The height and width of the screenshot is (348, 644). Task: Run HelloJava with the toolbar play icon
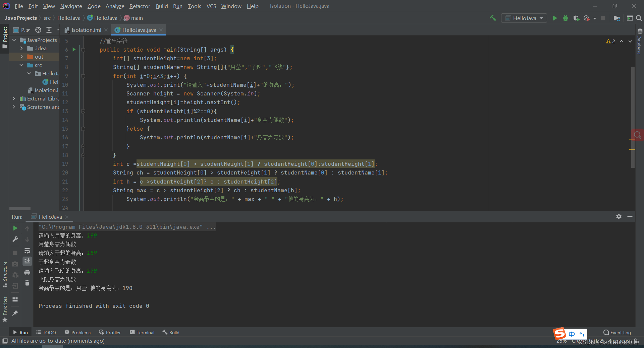(555, 18)
